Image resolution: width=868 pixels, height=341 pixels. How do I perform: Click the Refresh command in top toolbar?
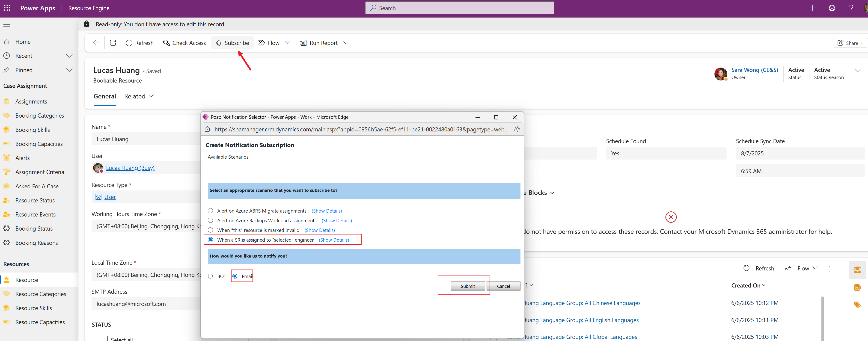tap(140, 43)
